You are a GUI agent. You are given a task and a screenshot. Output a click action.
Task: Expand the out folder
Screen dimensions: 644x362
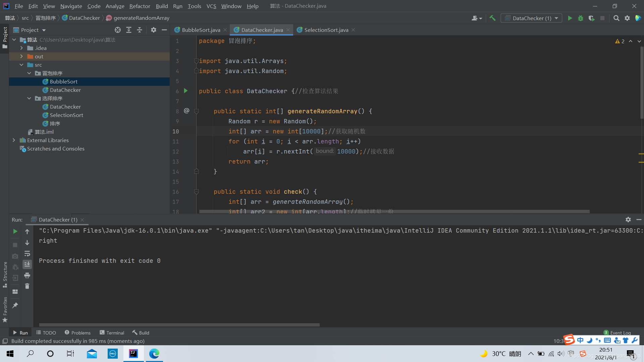click(21, 56)
